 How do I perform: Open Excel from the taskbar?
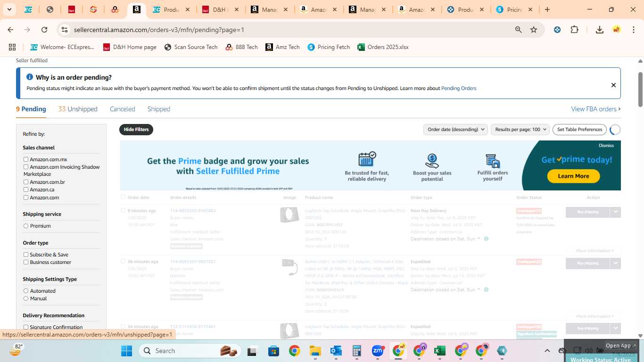(439, 351)
